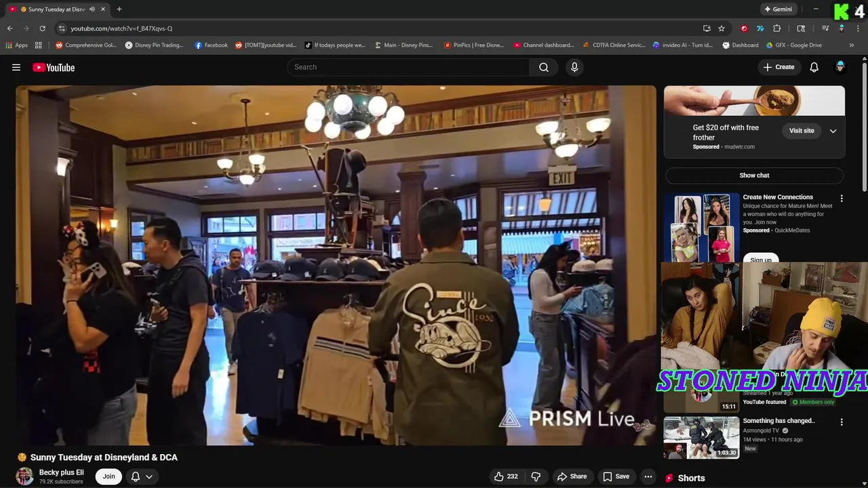Open Becky plus Eli channel avatar
Image resolution: width=868 pixels, height=488 pixels.
(25, 476)
